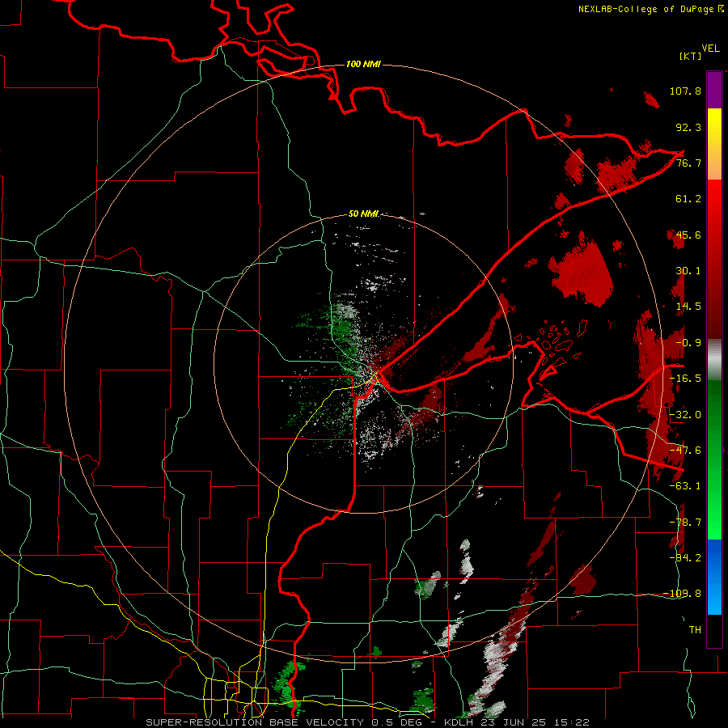
Task: Click the 107.8 value on velocity scale
Action: pos(685,91)
